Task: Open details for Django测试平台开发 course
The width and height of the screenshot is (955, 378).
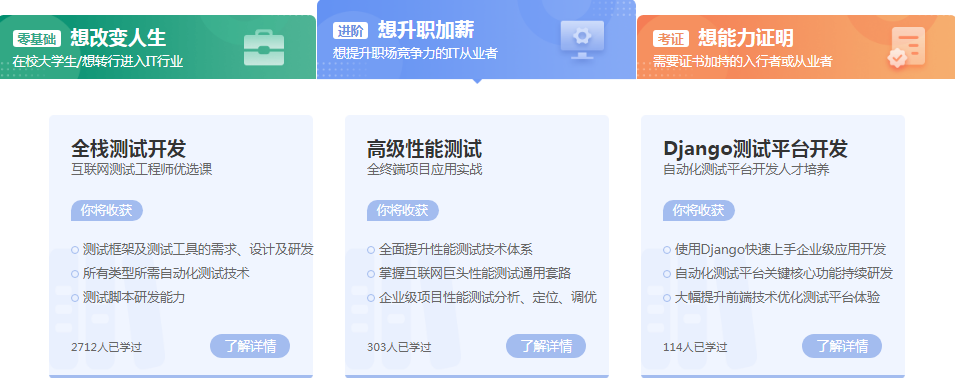Action: click(842, 346)
